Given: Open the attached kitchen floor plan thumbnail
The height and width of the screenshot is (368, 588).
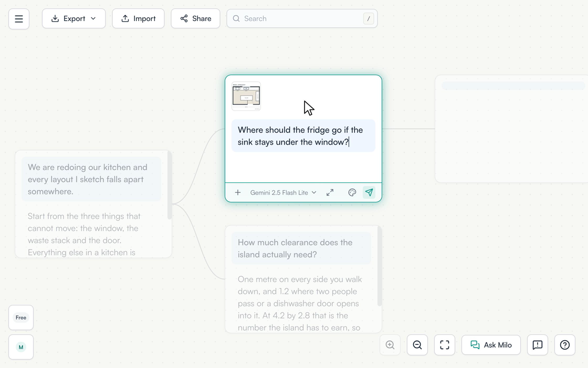Looking at the screenshot, I should tap(246, 96).
